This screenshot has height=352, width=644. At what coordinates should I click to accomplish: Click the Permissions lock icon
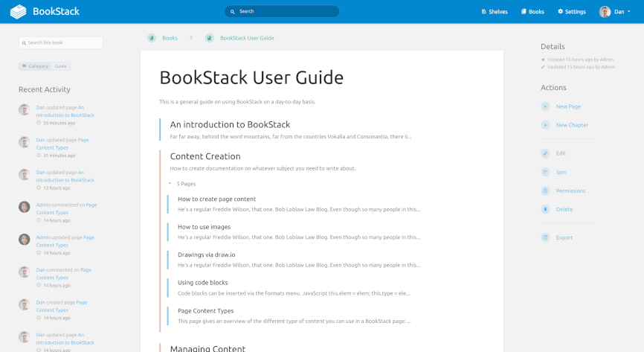point(545,191)
